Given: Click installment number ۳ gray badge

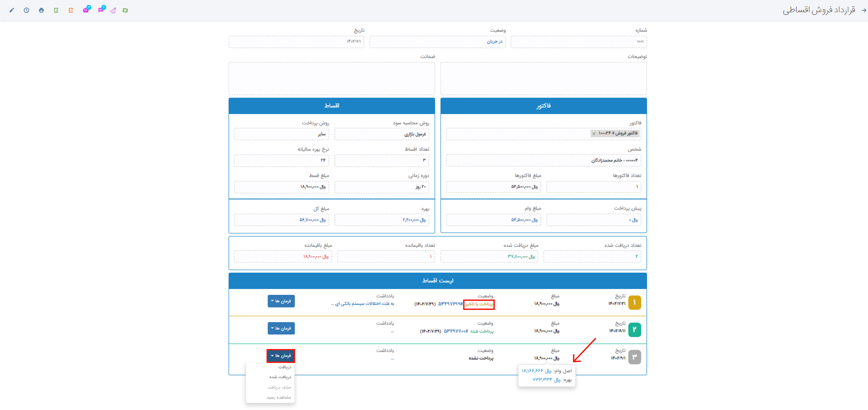Looking at the screenshot, I should click(635, 357).
